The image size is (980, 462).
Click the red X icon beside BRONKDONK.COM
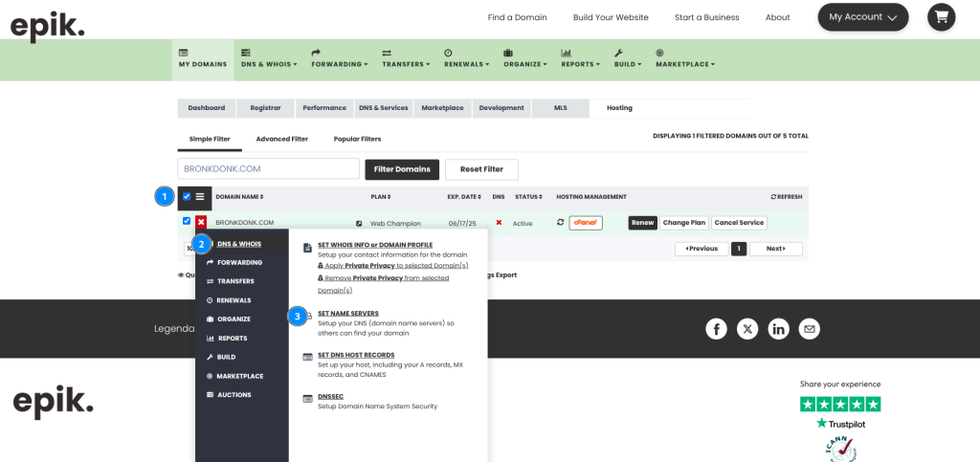[201, 222]
